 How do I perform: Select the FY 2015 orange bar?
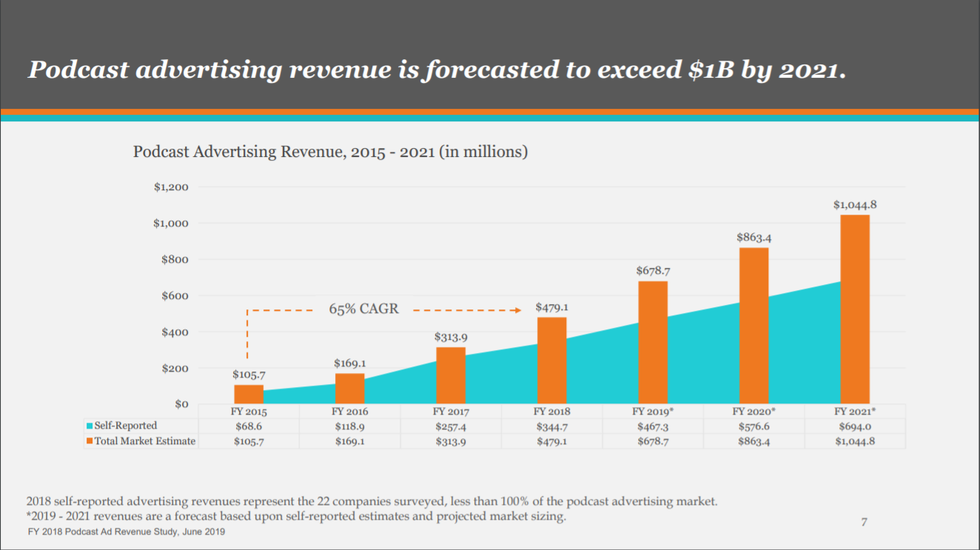(x=249, y=395)
